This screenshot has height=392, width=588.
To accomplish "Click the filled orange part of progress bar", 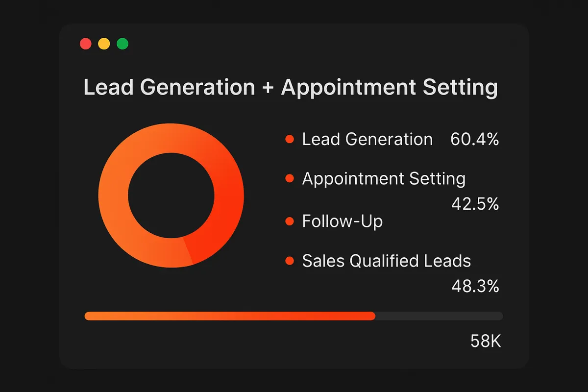I will click(230, 316).
